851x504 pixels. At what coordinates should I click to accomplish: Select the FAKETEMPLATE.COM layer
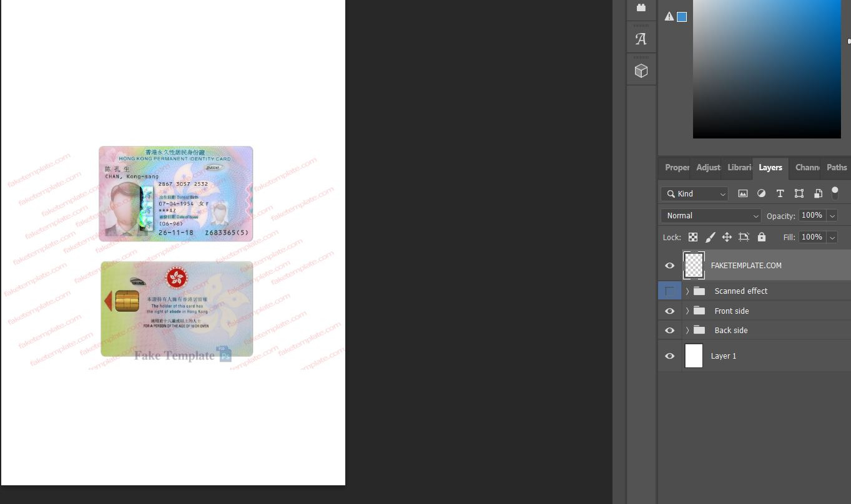pyautogui.click(x=746, y=265)
